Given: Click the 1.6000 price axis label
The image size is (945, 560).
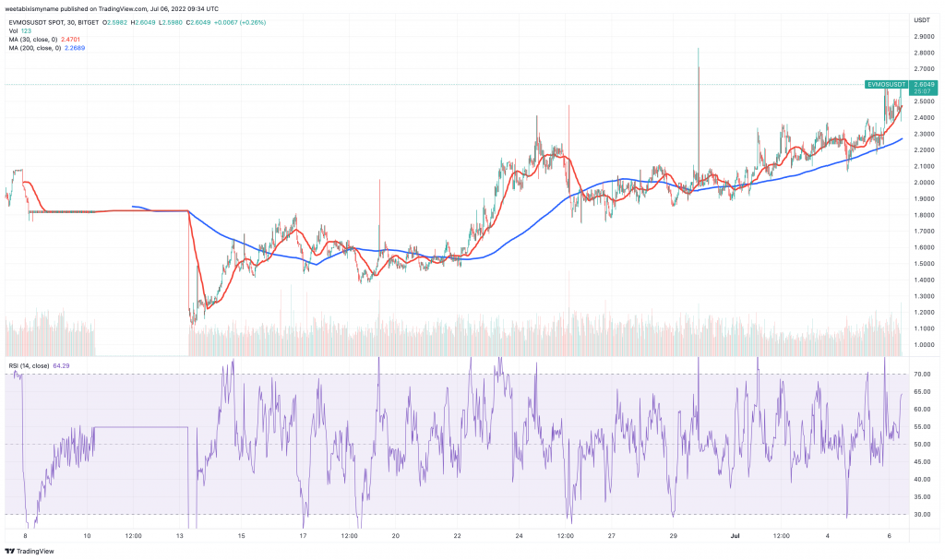Looking at the screenshot, I should 924,248.
